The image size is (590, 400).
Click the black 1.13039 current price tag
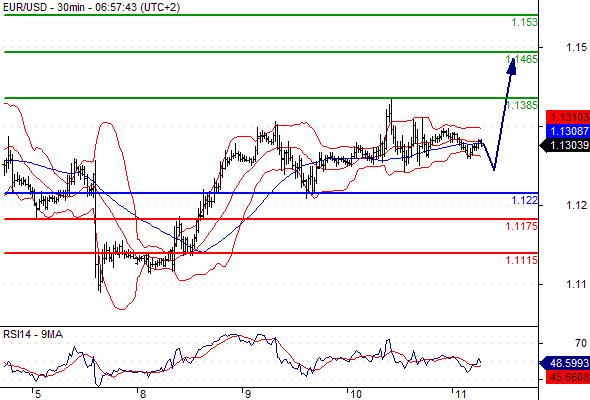coord(565,145)
